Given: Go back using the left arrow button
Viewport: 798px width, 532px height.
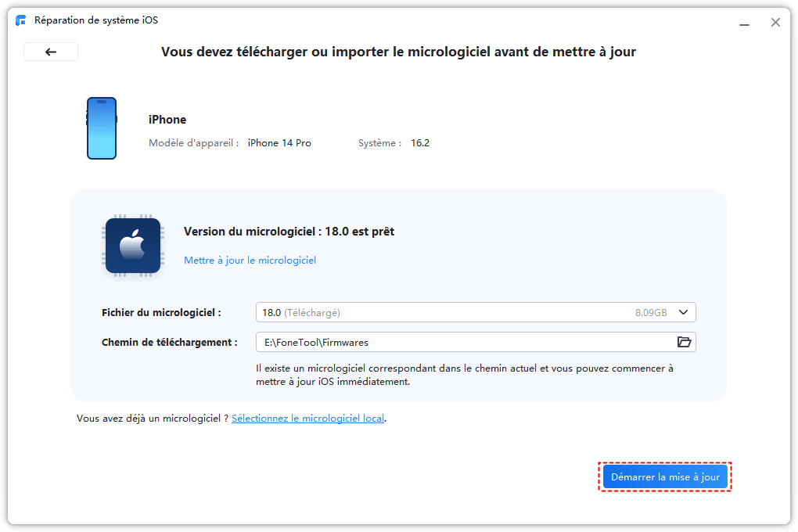Looking at the screenshot, I should coord(51,52).
